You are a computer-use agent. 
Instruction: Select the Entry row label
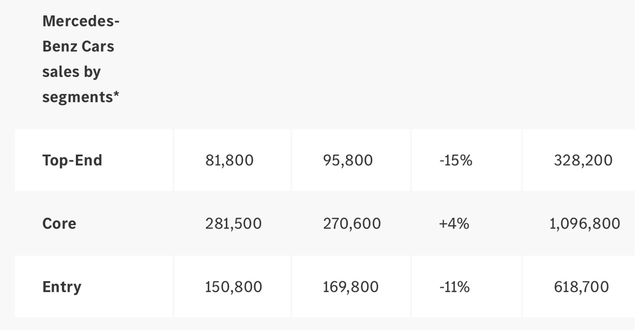click(x=62, y=287)
